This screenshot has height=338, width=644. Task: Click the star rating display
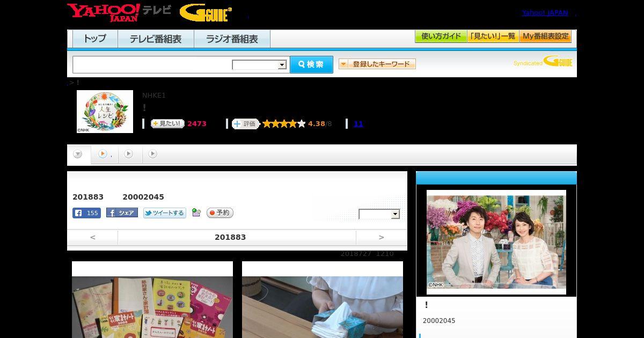pyautogui.click(x=284, y=123)
